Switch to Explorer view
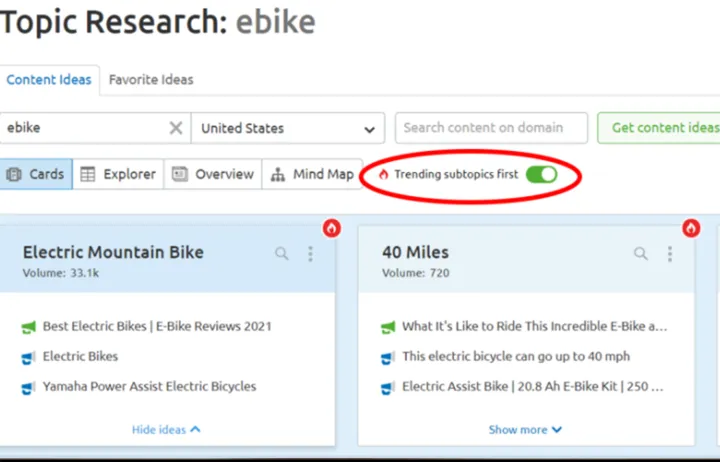 coord(118,174)
